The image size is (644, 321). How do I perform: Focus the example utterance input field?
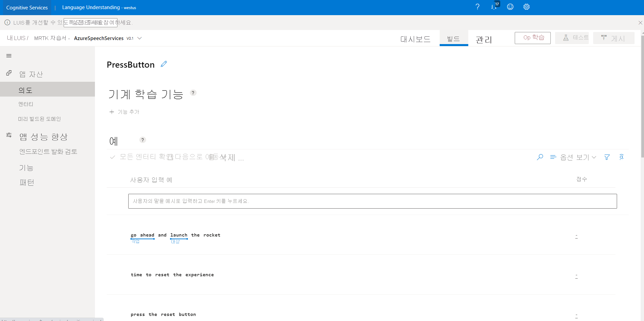372,201
